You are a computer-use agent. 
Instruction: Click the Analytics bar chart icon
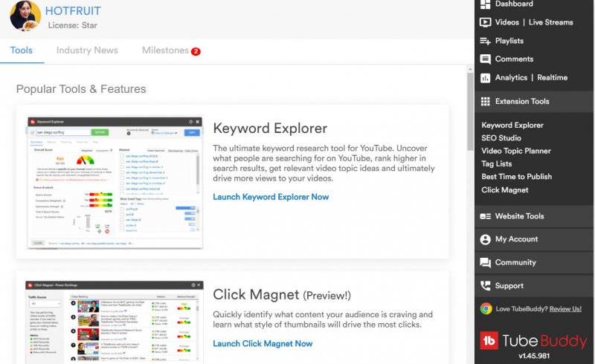click(x=485, y=78)
